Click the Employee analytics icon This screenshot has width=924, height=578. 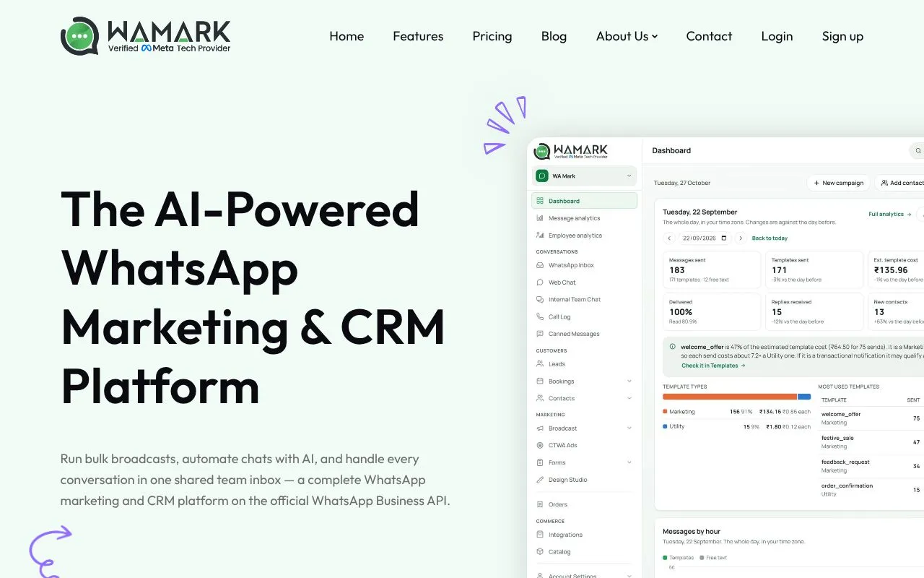pyautogui.click(x=540, y=236)
